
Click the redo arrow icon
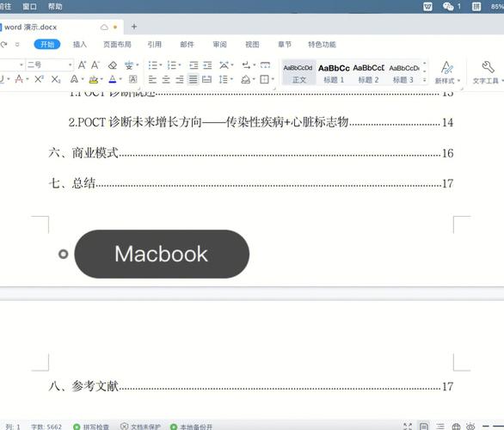coord(3,45)
